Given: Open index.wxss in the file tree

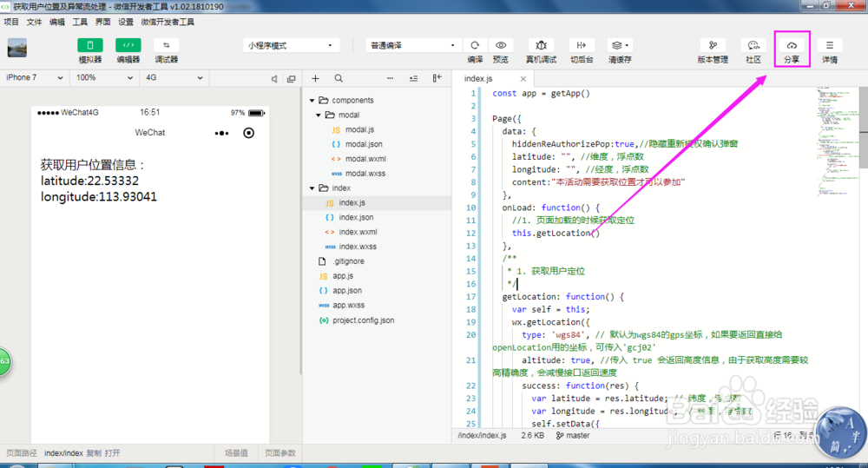Looking at the screenshot, I should pyautogui.click(x=357, y=247).
